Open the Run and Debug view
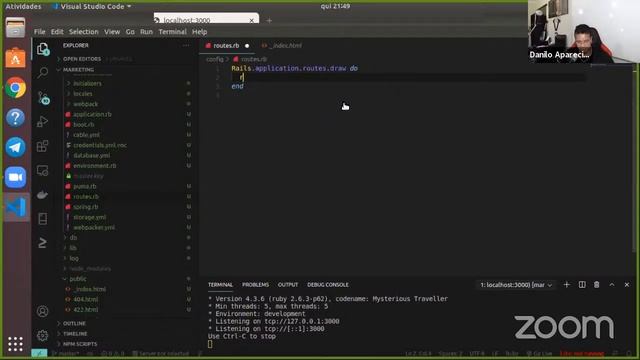This screenshot has width=640, height=360. point(42,122)
